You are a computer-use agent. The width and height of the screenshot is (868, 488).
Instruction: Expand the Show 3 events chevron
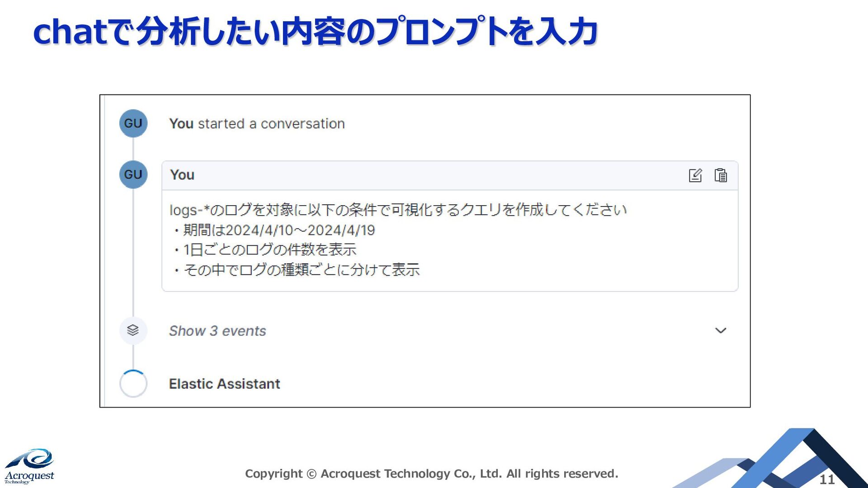click(x=721, y=331)
